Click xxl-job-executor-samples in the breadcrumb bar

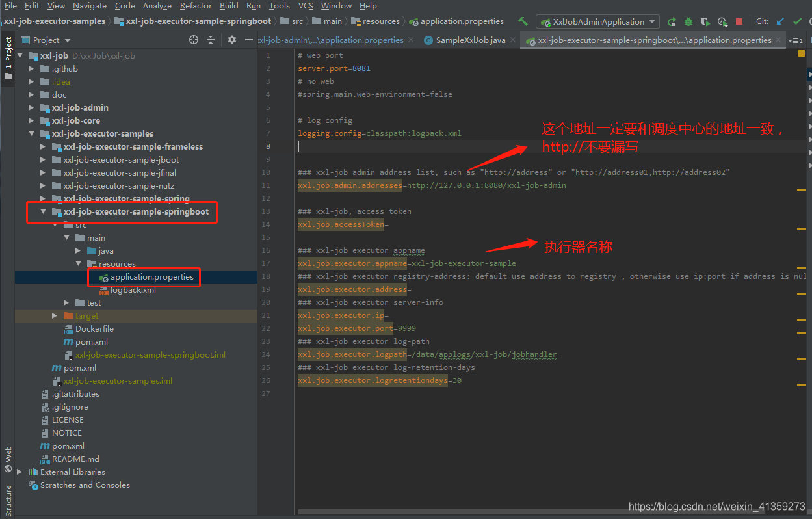(x=55, y=21)
